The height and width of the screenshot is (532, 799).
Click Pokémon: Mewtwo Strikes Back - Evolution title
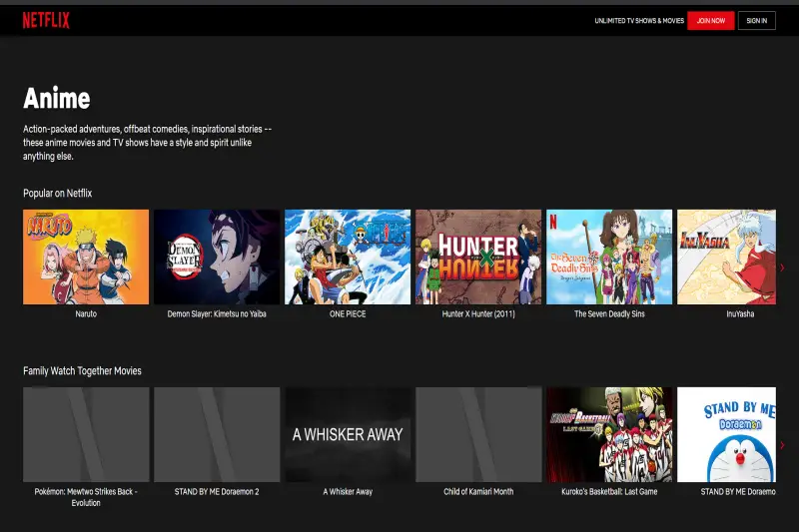[x=86, y=497]
